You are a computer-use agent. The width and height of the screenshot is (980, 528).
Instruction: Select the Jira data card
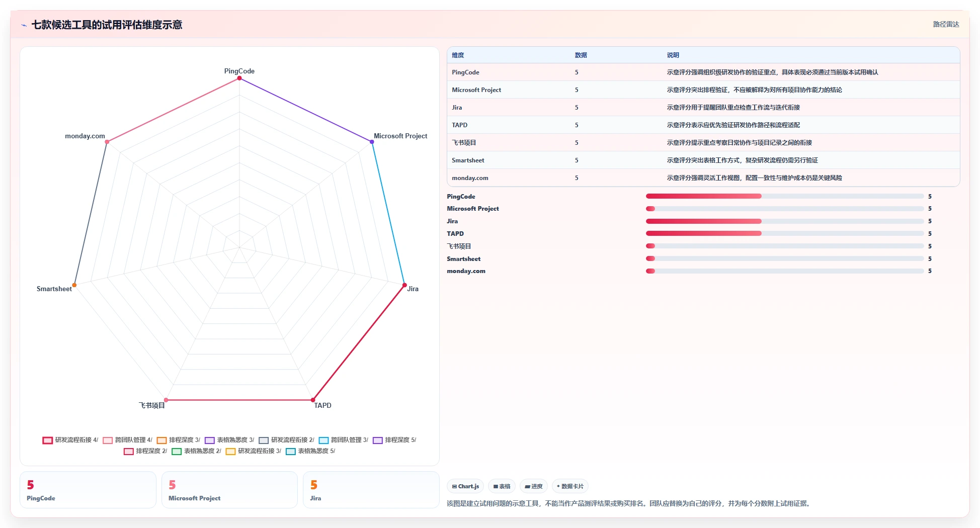click(x=371, y=490)
